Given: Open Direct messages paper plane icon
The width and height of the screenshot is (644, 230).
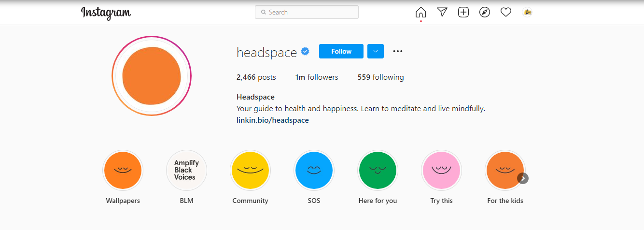Looking at the screenshot, I should 442,13.
